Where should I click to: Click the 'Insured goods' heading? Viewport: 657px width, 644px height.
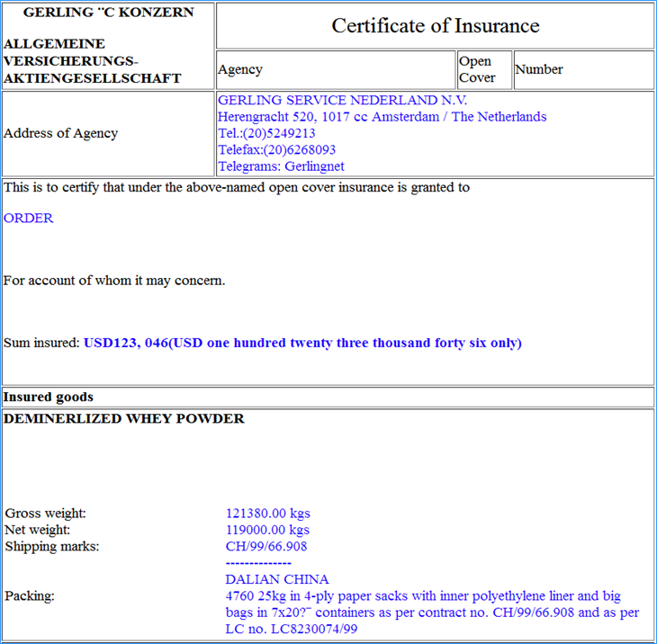tap(49, 397)
